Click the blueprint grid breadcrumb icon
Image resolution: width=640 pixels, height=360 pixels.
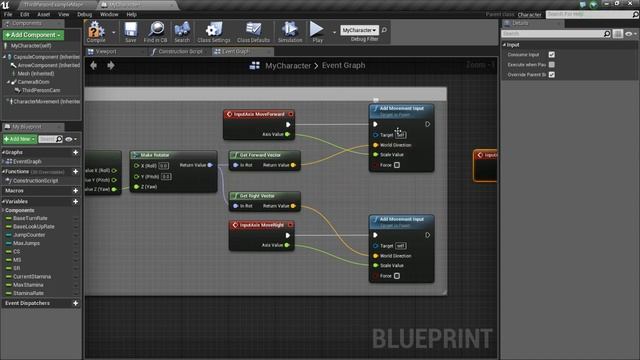point(255,65)
